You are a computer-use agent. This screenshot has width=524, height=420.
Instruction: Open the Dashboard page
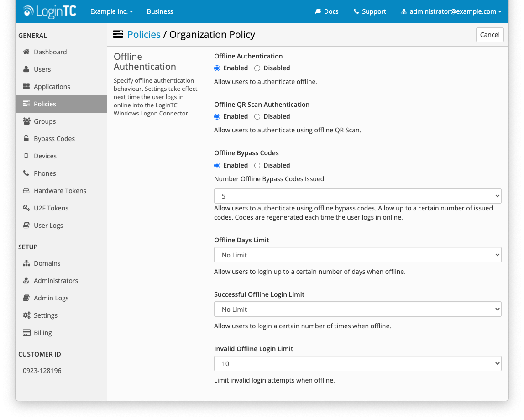click(x=50, y=52)
